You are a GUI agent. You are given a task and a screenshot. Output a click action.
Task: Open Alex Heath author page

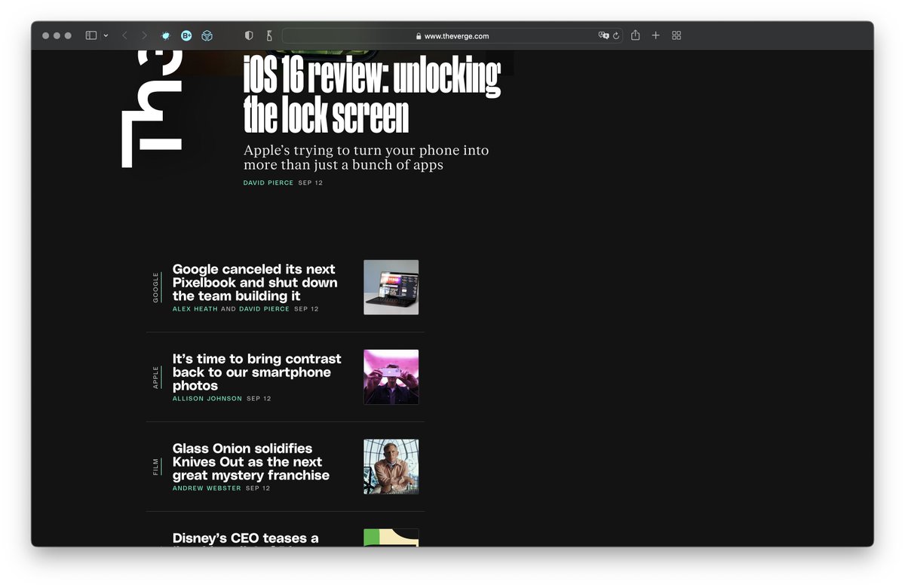195,309
